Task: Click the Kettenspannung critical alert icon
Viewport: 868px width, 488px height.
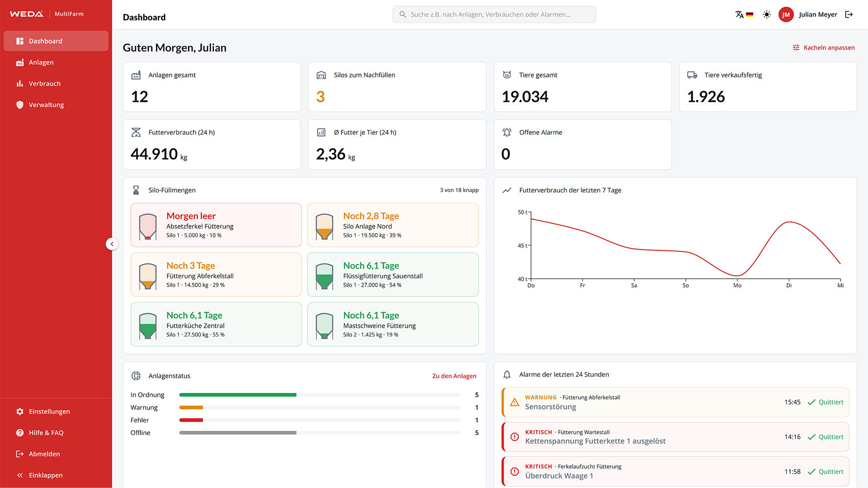Action: click(x=514, y=437)
